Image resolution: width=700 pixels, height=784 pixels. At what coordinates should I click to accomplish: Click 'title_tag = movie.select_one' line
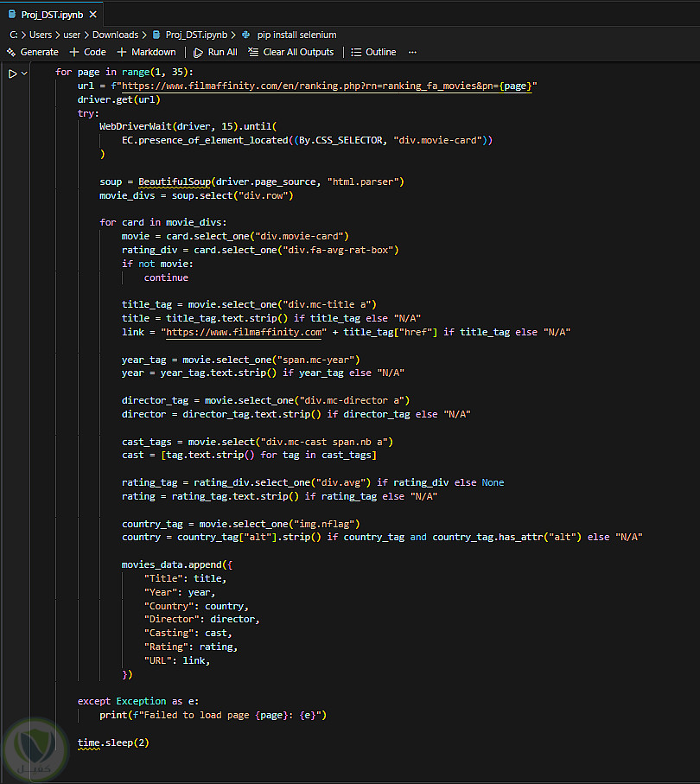tap(249, 304)
